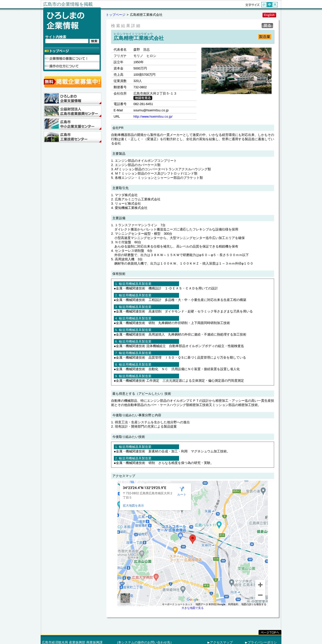Set font size to large (大)
This screenshot has height=644, width=322.
275,5
